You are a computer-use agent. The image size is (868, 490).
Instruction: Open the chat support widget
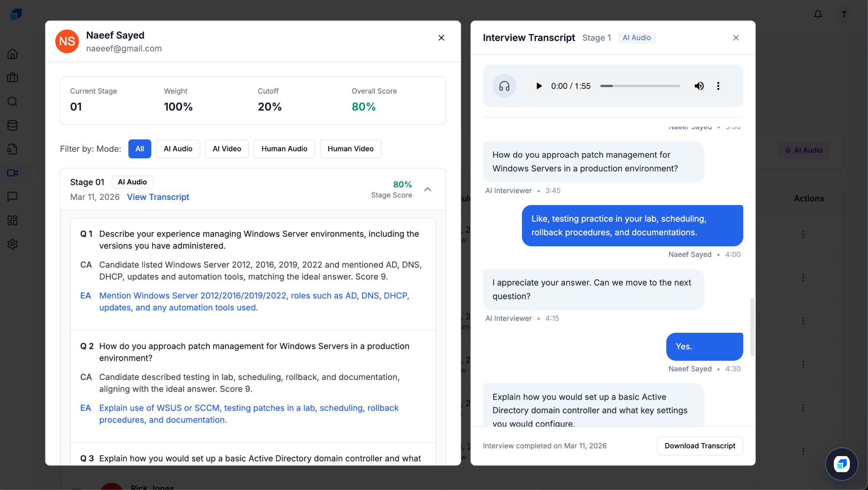pyautogui.click(x=841, y=464)
